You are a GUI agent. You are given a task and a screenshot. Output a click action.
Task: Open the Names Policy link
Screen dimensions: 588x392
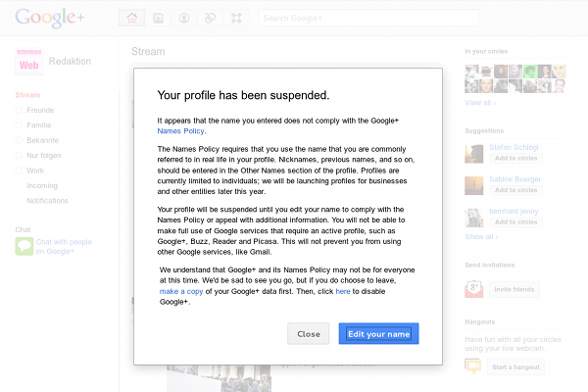click(x=180, y=131)
